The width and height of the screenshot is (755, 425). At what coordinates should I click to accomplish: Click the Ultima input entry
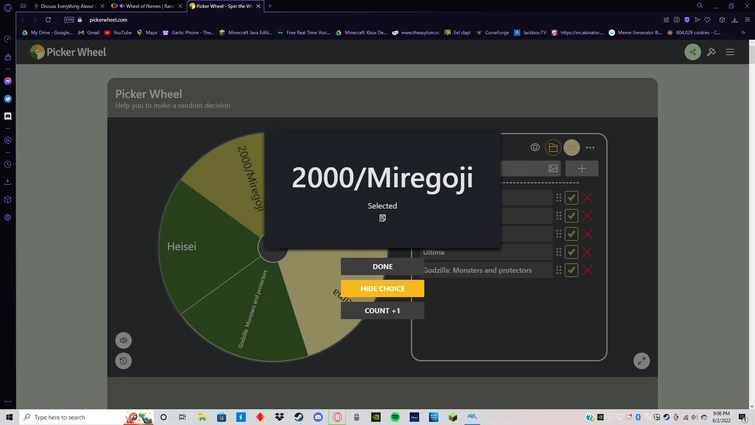486,252
